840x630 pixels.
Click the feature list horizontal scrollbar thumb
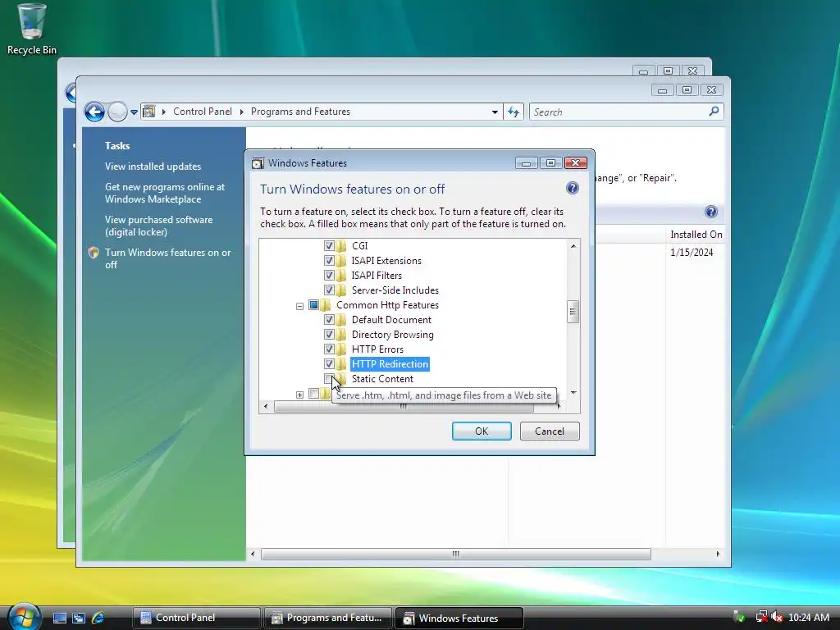point(404,407)
